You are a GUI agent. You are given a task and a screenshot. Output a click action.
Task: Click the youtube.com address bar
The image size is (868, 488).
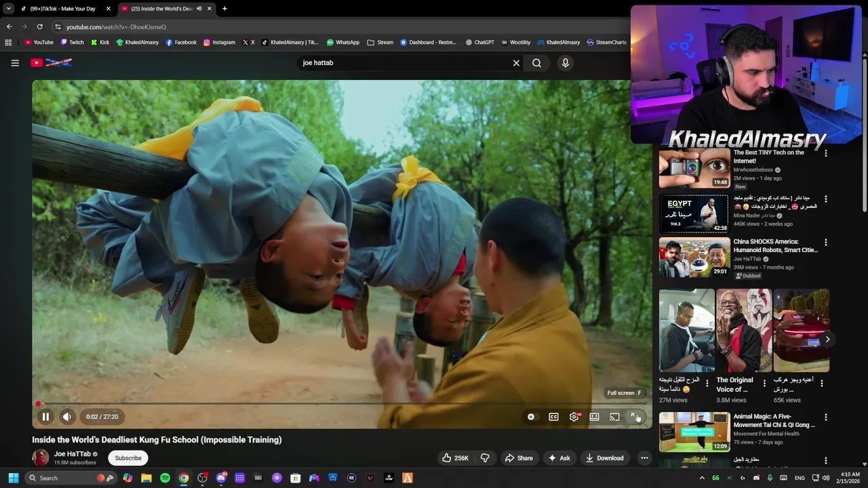pyautogui.click(x=339, y=27)
